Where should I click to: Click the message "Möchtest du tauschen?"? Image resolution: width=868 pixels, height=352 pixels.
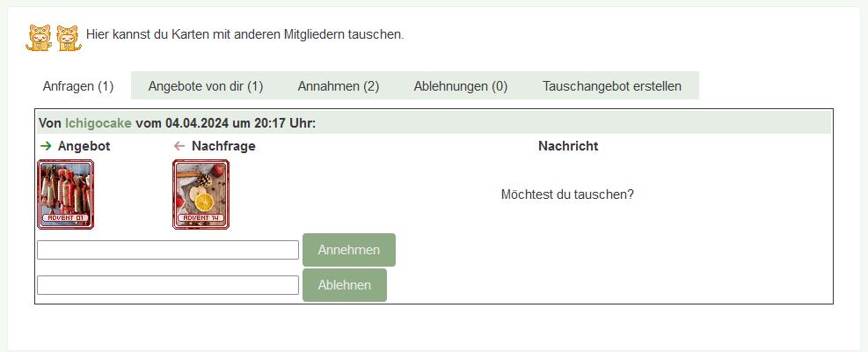pyautogui.click(x=567, y=194)
